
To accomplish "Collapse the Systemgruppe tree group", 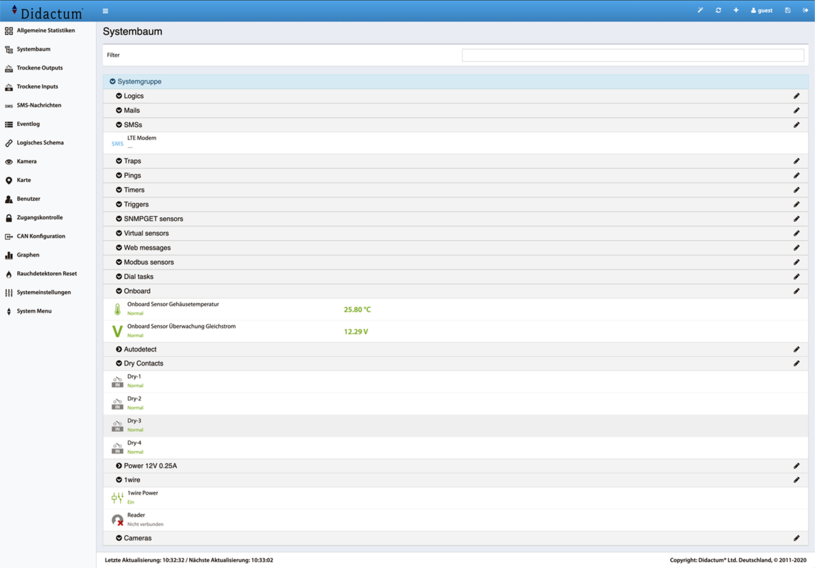I will 113,82.
